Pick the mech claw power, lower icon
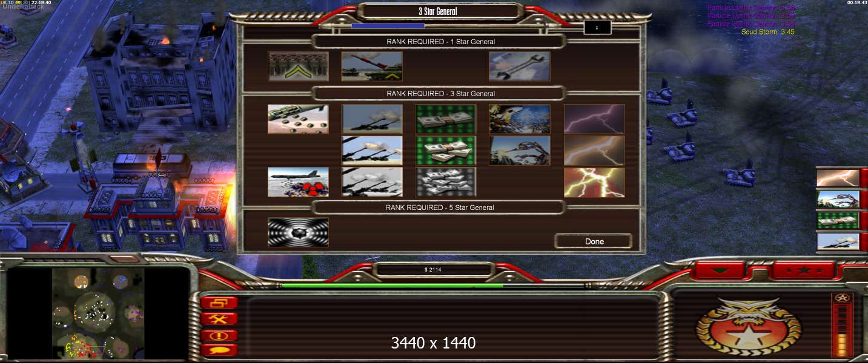This screenshot has height=363, width=868. tap(520, 151)
